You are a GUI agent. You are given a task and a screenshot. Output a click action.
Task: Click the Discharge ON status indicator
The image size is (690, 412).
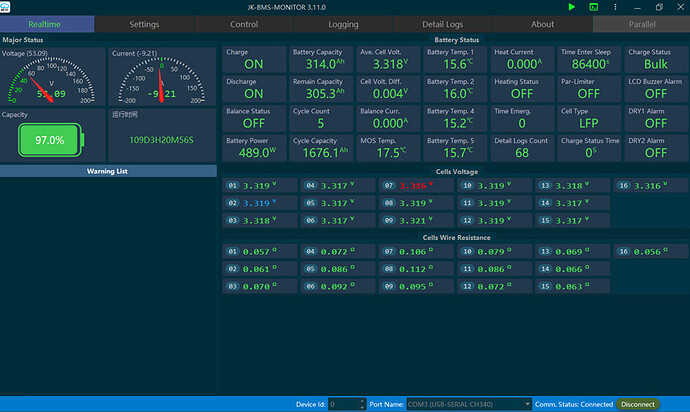pos(254,94)
